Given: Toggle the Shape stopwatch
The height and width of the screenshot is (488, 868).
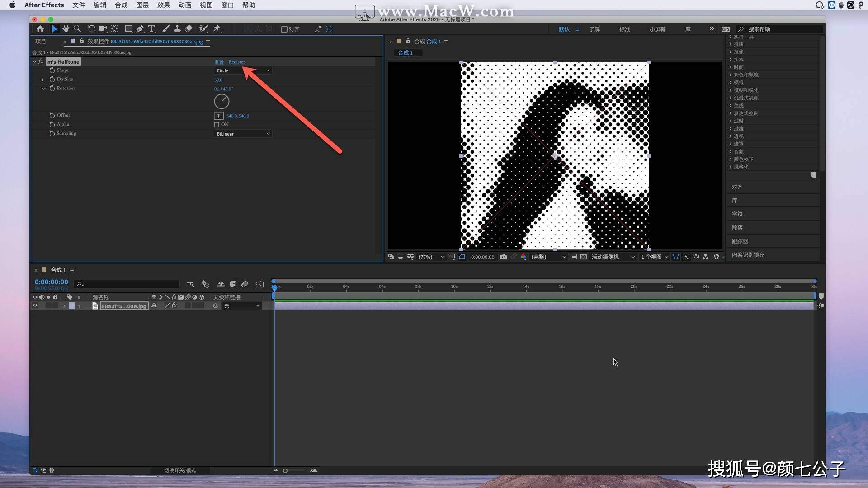Looking at the screenshot, I should 52,70.
